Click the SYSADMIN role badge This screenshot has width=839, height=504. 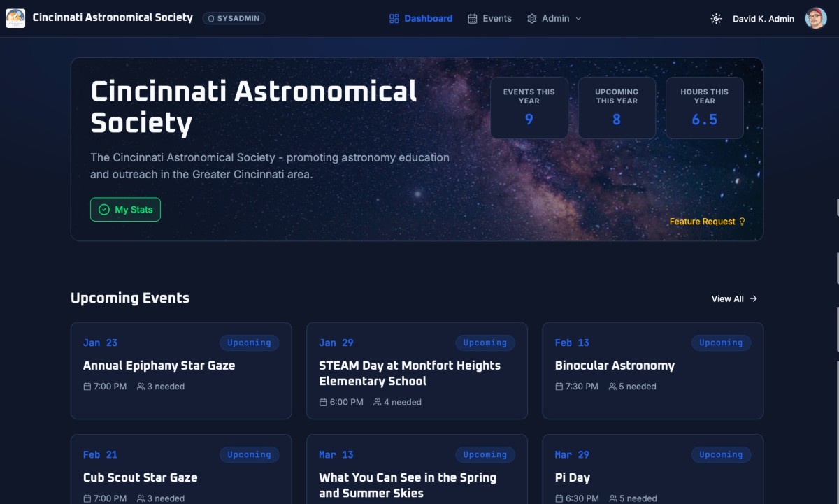coord(234,19)
